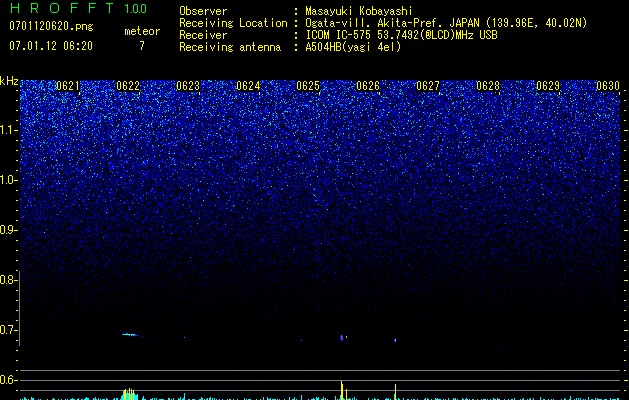This screenshot has height=400, width=629.
Task: Click the Receiving antenna label
Action: pos(230,47)
